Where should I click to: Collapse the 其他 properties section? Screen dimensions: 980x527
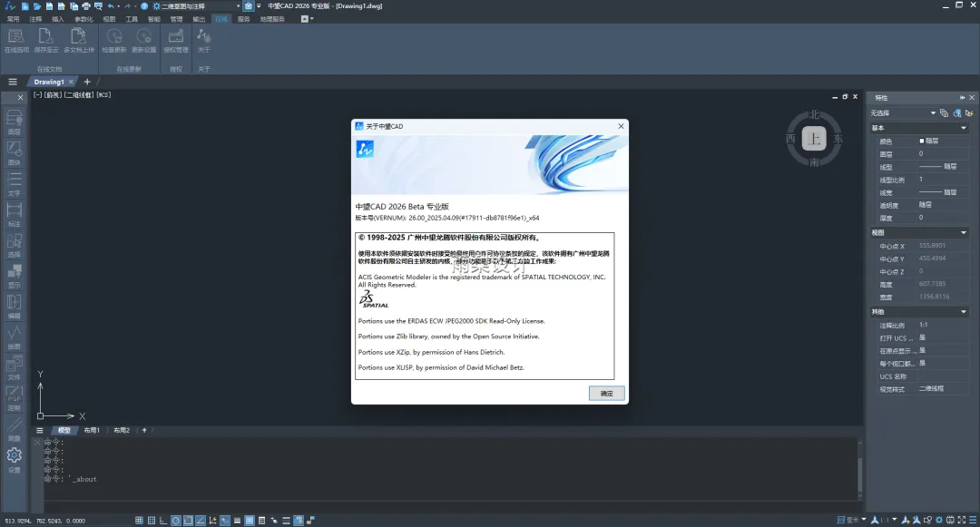point(963,312)
